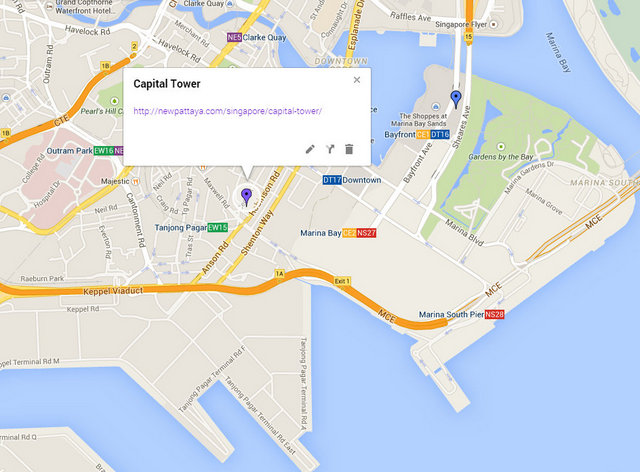Click the Majestic restaurant icon
Image resolution: width=640 pixels, height=472 pixels.
pos(136,181)
